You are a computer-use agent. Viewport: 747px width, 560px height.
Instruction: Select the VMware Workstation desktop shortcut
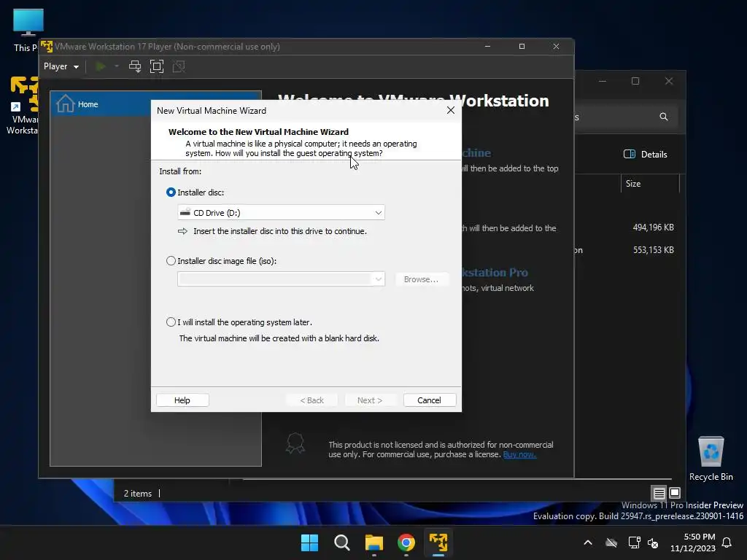pos(23,106)
